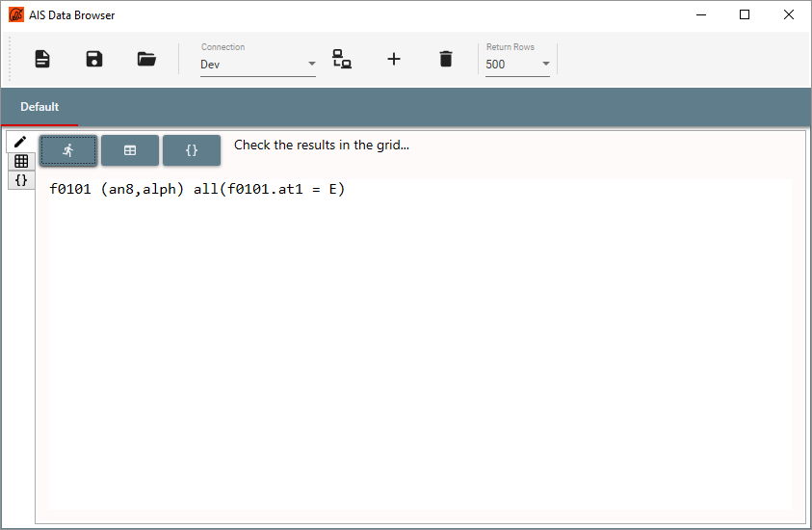Click the 'Check the results in the grid' message
The height and width of the screenshot is (530, 812).
coord(322,146)
